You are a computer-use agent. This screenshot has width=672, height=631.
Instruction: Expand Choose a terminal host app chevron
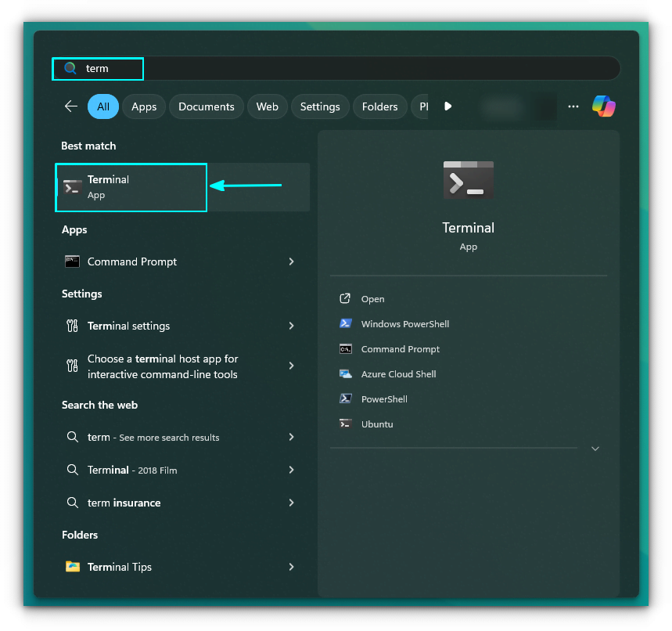[292, 366]
